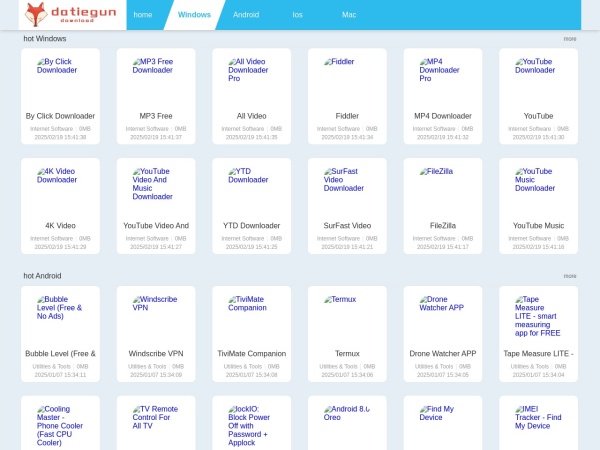Viewport: 600px width, 450px height.
Task: Click the Windscribe VPN title link
Action: (156, 354)
